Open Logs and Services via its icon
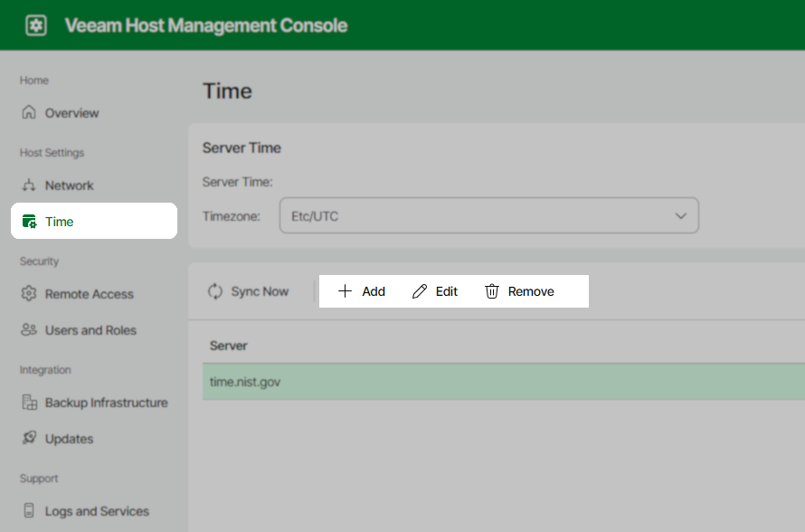The width and height of the screenshot is (805, 532). 27,510
